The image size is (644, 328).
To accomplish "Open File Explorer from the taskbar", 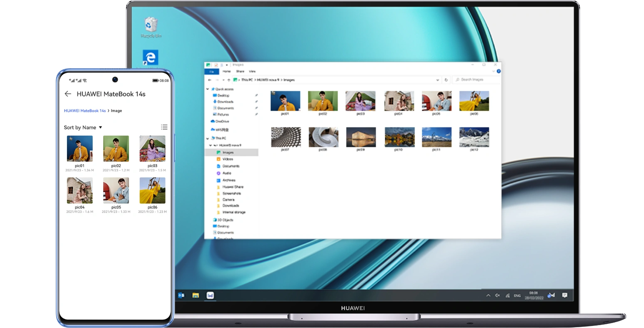I will click(x=196, y=296).
